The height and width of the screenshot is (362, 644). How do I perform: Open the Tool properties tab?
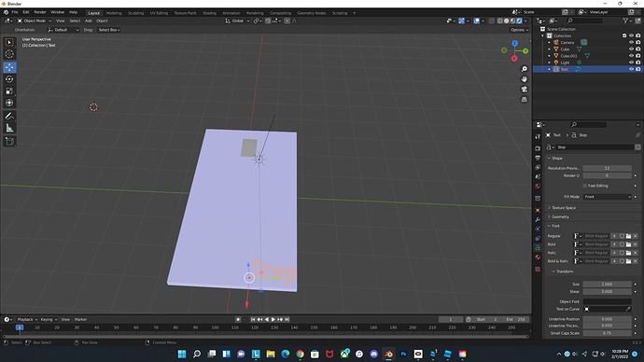click(538, 136)
